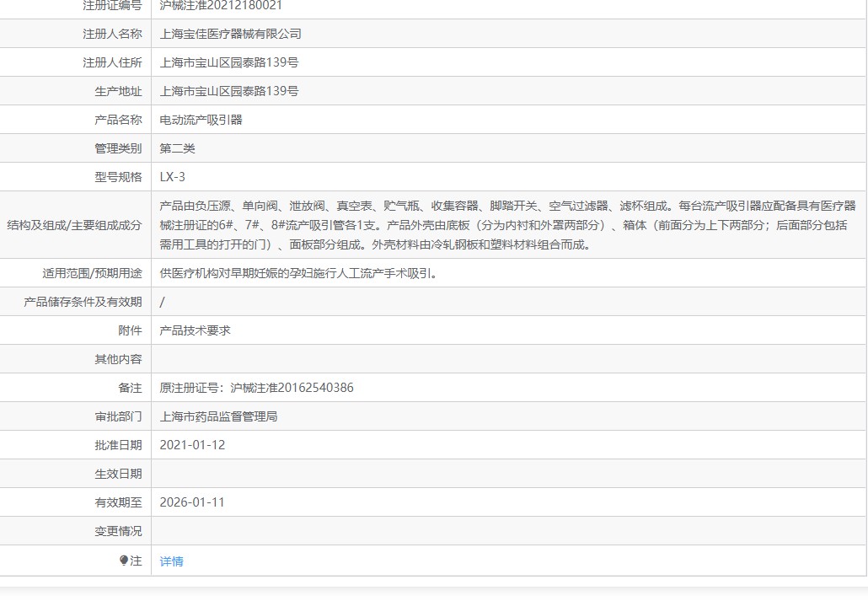Click the 适用范围 intended-use text

coord(297,273)
